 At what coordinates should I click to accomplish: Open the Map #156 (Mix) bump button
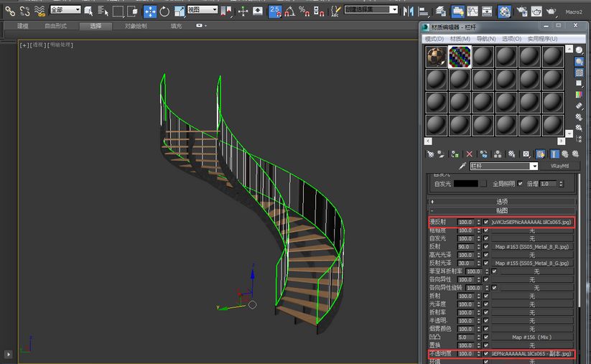click(x=532, y=337)
